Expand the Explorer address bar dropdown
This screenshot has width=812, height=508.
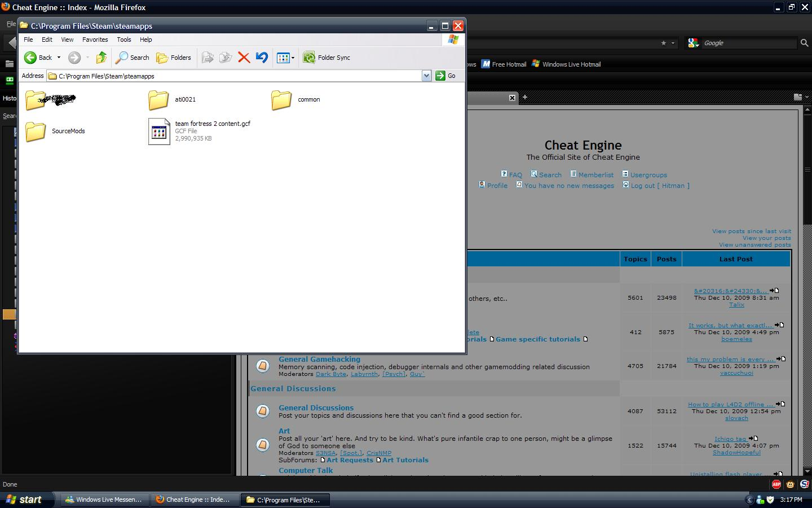click(x=426, y=76)
